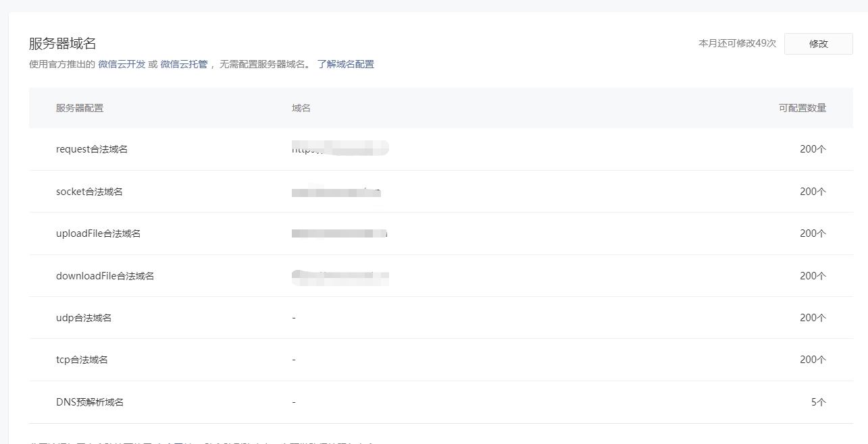Select the request合法域名 row label
The width and height of the screenshot is (868, 444).
point(92,149)
